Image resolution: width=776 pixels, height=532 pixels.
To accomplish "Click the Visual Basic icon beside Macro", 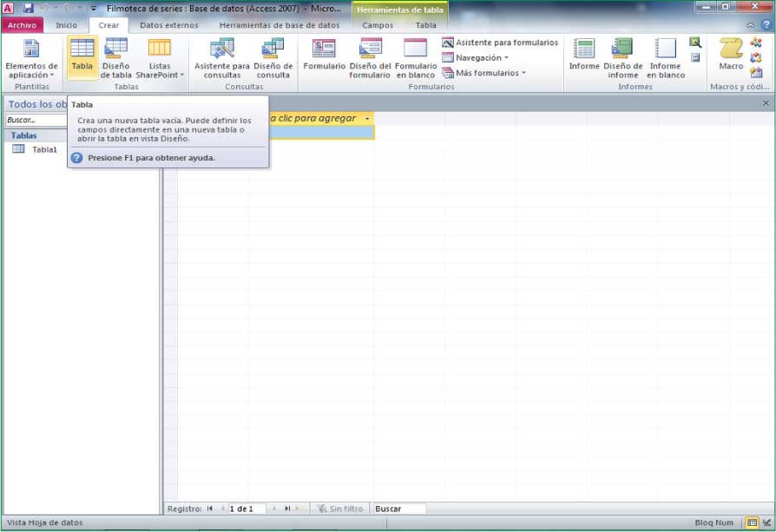I will point(756,73).
